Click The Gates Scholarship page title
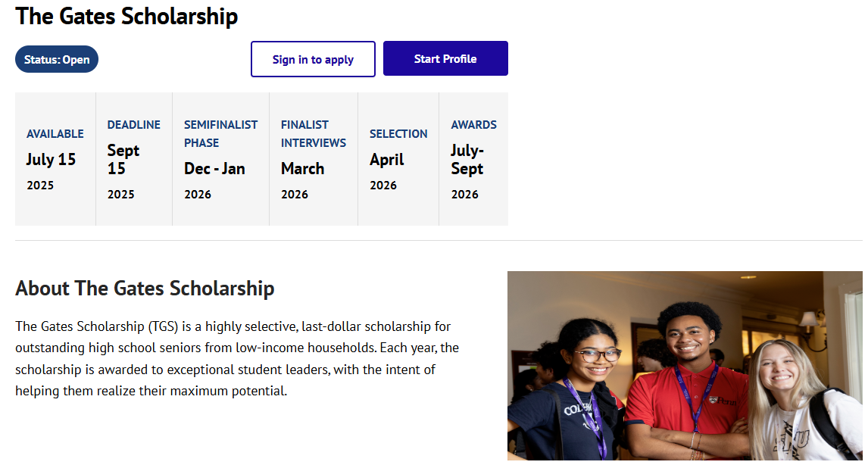868x465 pixels. [x=126, y=16]
